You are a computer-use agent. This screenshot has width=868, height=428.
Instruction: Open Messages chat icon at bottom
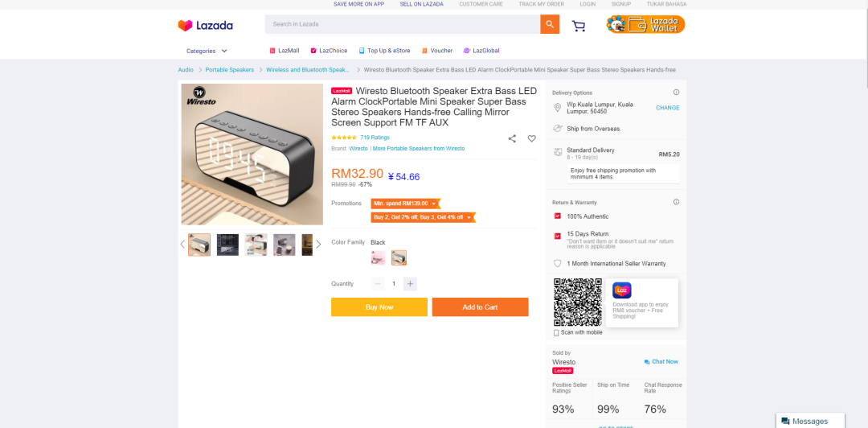click(x=785, y=422)
